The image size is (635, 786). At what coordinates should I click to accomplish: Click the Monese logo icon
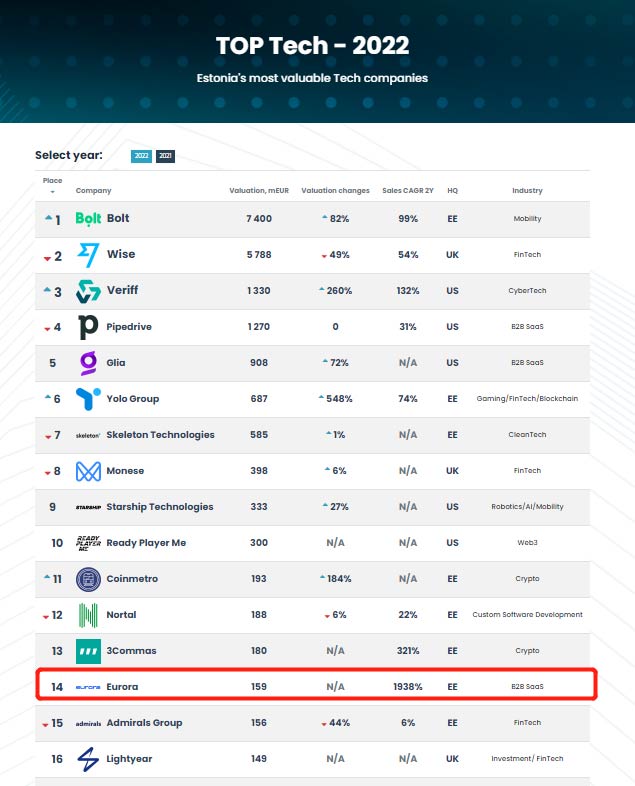[x=89, y=471]
